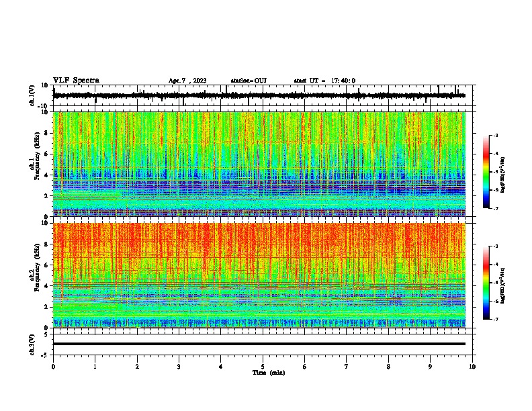The image size is (532, 411).
Task: Click the "2" kHz tick of ch.2 spectrogram
Action: pos(46,307)
